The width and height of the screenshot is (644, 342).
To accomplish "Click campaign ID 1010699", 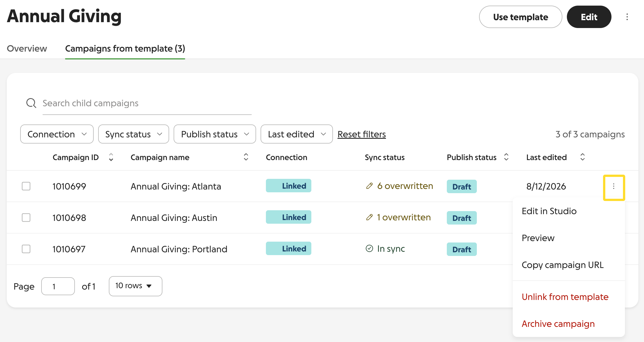I will click(69, 186).
